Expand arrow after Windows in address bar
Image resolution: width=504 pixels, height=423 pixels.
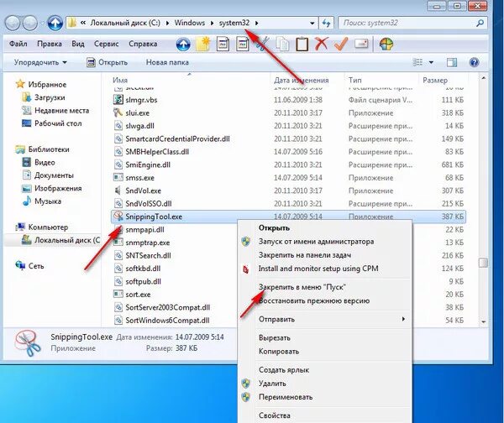pos(213,23)
